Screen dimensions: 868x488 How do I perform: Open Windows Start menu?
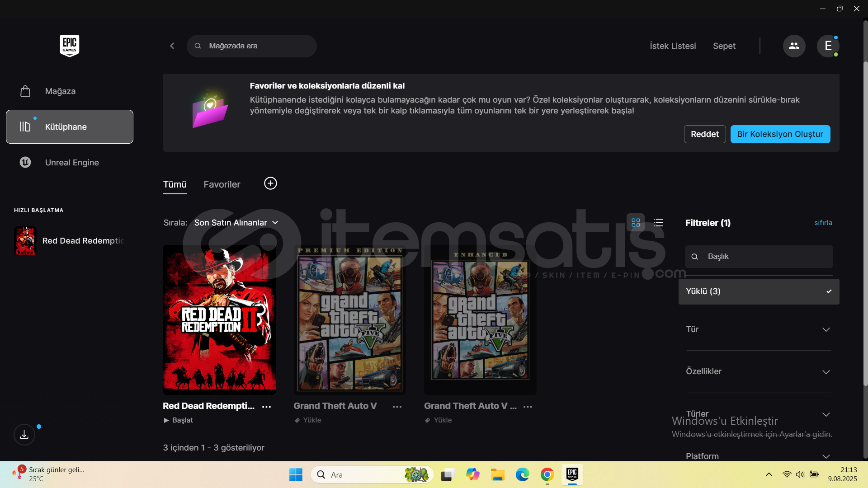296,474
